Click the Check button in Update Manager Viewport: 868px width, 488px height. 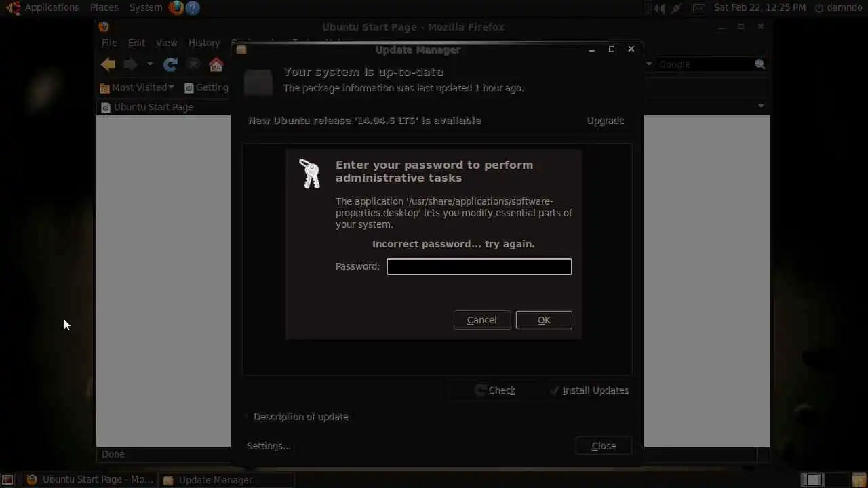(x=495, y=390)
